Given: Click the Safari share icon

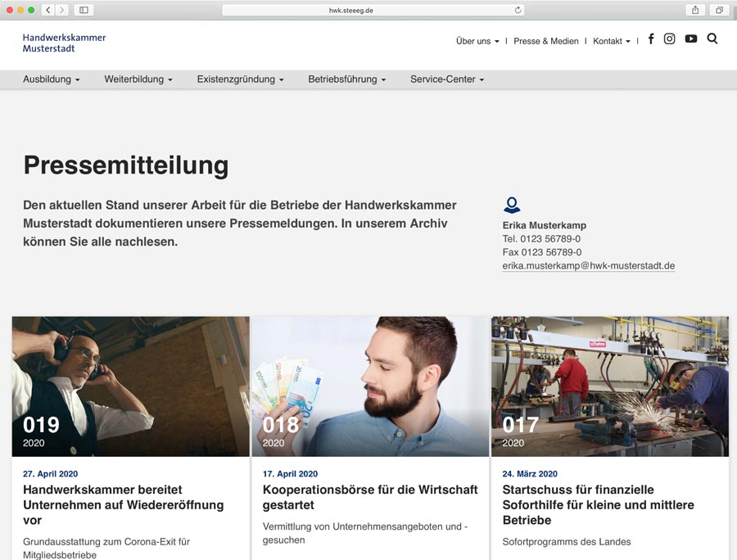Looking at the screenshot, I should (695, 10).
